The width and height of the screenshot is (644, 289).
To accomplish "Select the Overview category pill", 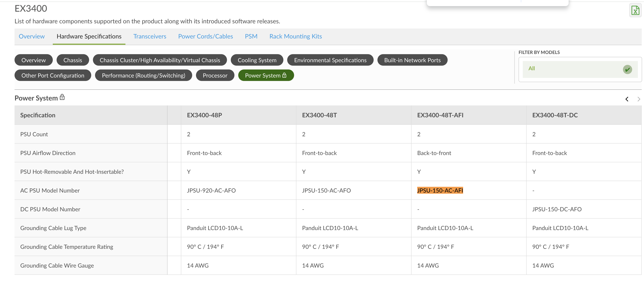I will tap(33, 60).
